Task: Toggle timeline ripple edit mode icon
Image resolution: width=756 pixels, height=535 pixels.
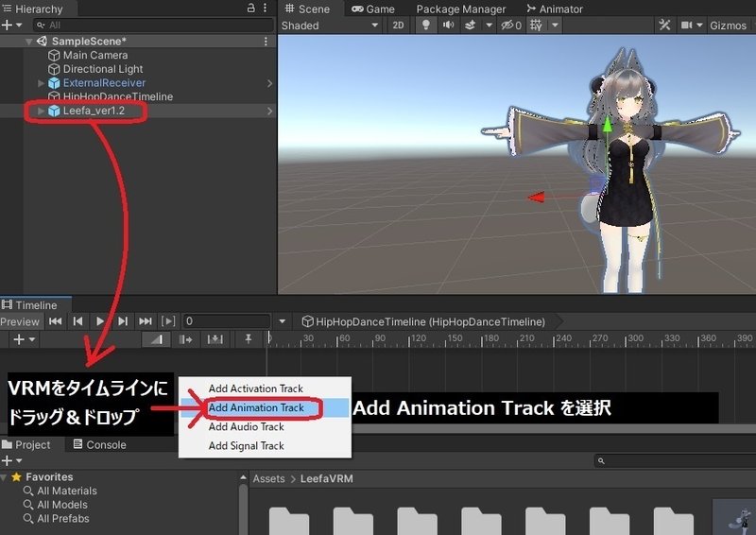Action: pyautogui.click(x=185, y=339)
